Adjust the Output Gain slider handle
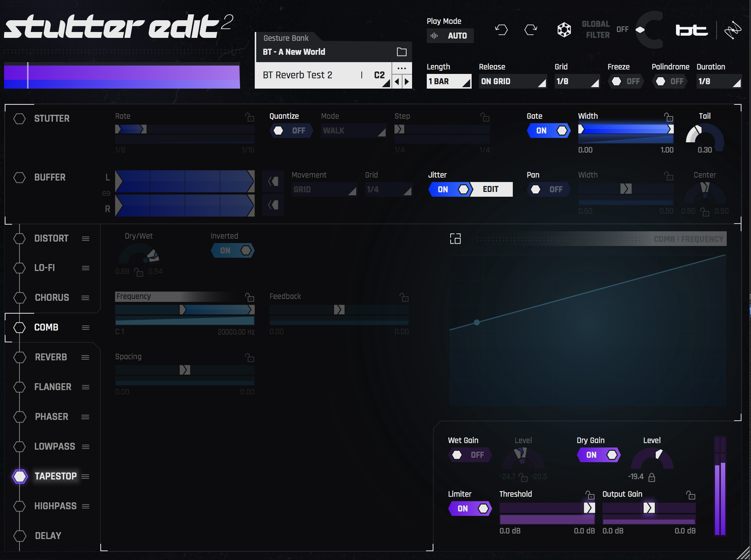 (x=649, y=508)
